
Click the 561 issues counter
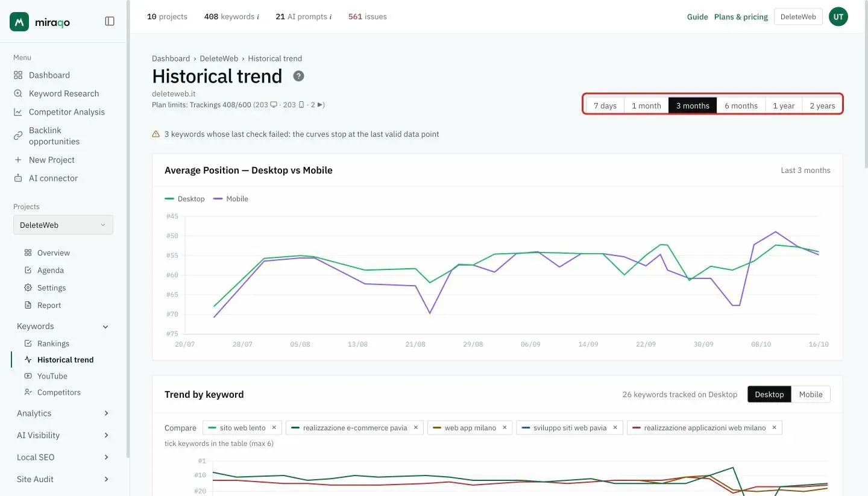(x=368, y=17)
